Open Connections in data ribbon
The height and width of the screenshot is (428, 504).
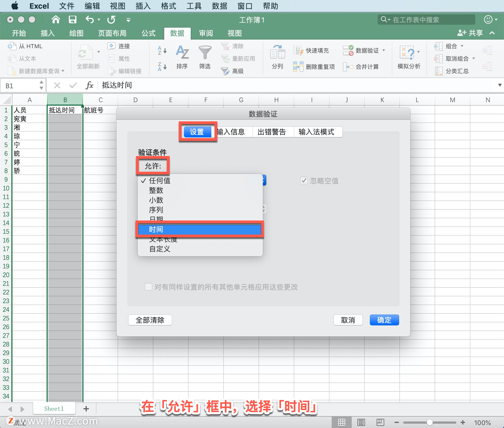(119, 46)
